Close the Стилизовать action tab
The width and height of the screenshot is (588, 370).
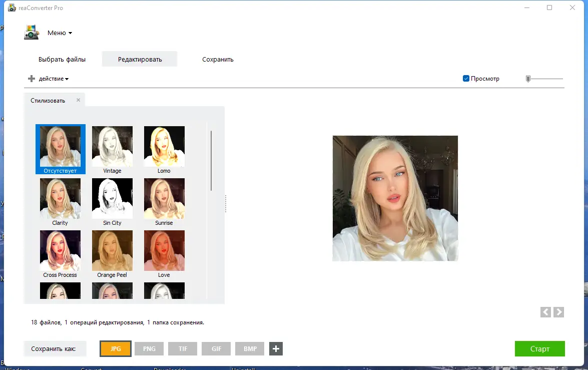point(78,100)
